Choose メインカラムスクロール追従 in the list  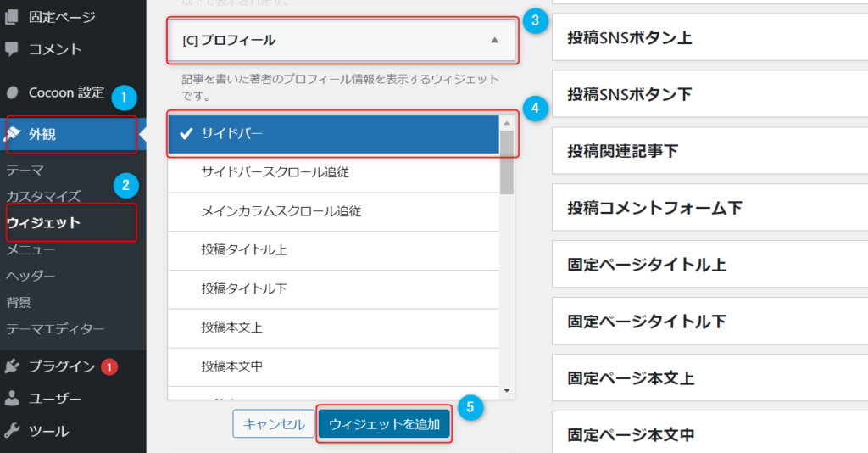(x=334, y=211)
